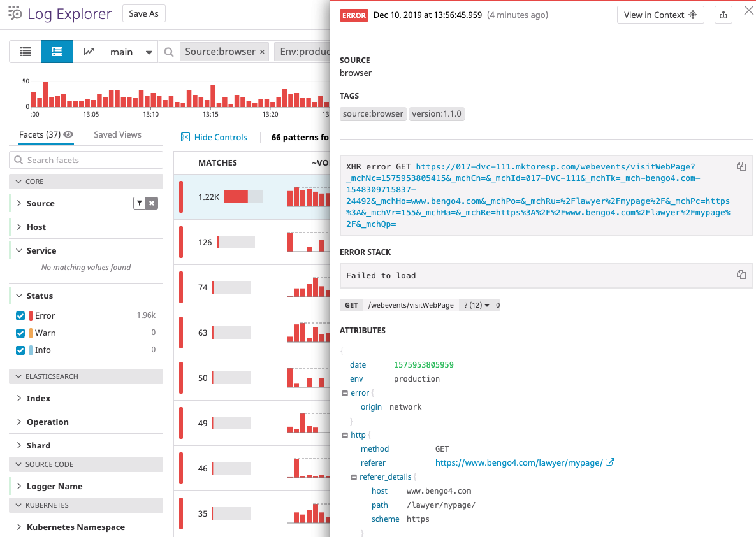This screenshot has width=756, height=537.
Task: Expand the Host facet
Action: pyautogui.click(x=18, y=227)
